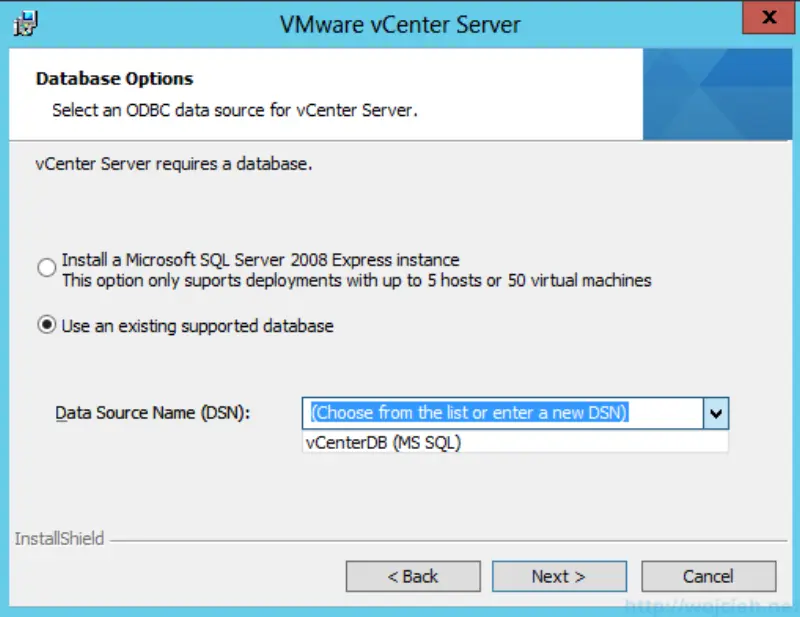This screenshot has width=800, height=617.
Task: Click the VMware vCenter Server title bar
Action: pyautogui.click(x=400, y=22)
